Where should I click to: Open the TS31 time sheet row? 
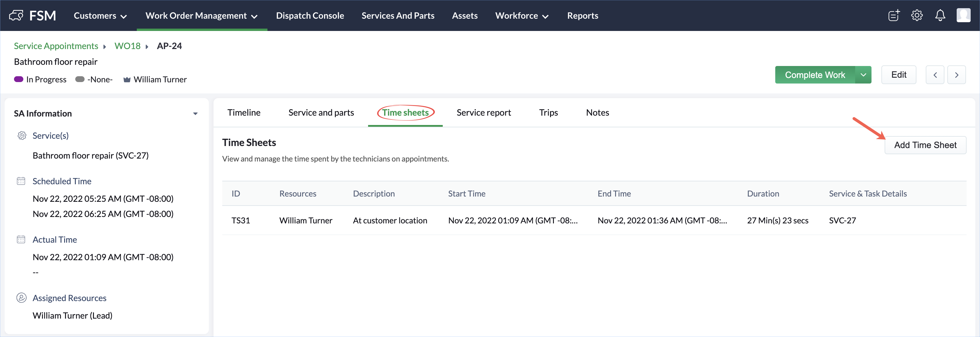241,220
